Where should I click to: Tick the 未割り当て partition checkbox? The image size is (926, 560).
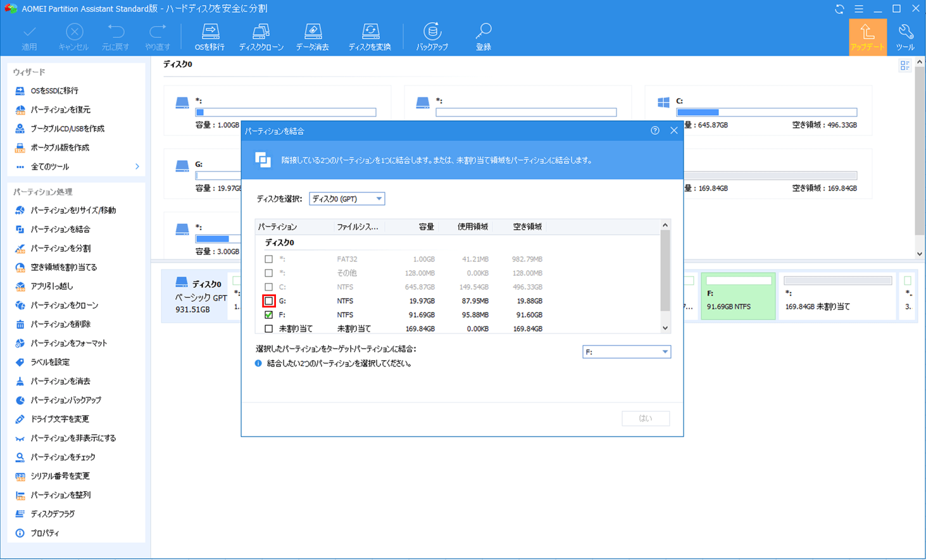tap(269, 329)
